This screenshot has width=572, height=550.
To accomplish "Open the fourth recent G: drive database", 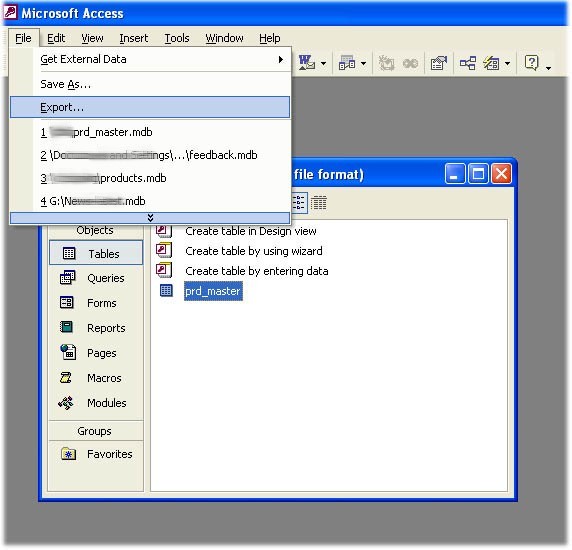I will point(150,201).
